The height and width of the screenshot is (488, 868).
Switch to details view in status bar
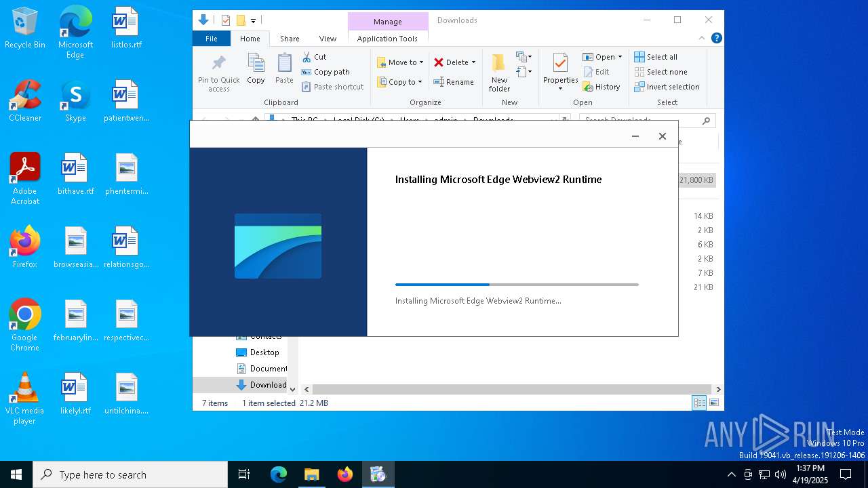coord(699,403)
